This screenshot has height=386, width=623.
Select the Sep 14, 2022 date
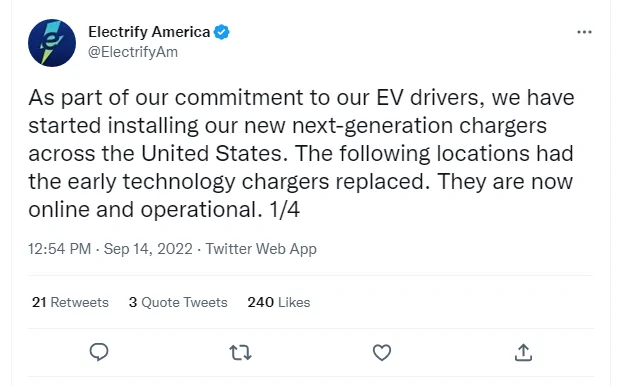click(148, 249)
